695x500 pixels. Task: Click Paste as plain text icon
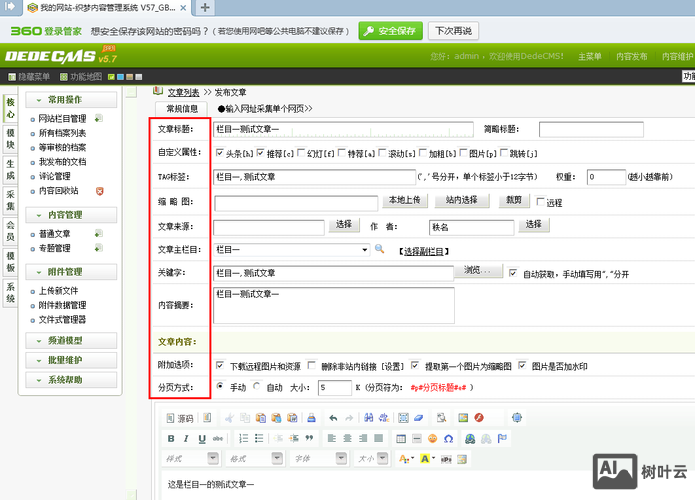(x=276, y=418)
